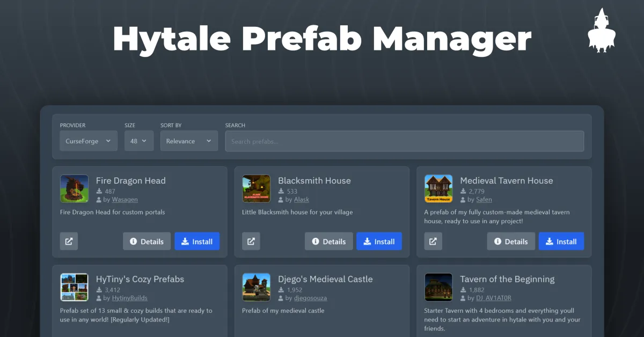Click the Djego's Medieval Castle thumbnail

[256, 287]
